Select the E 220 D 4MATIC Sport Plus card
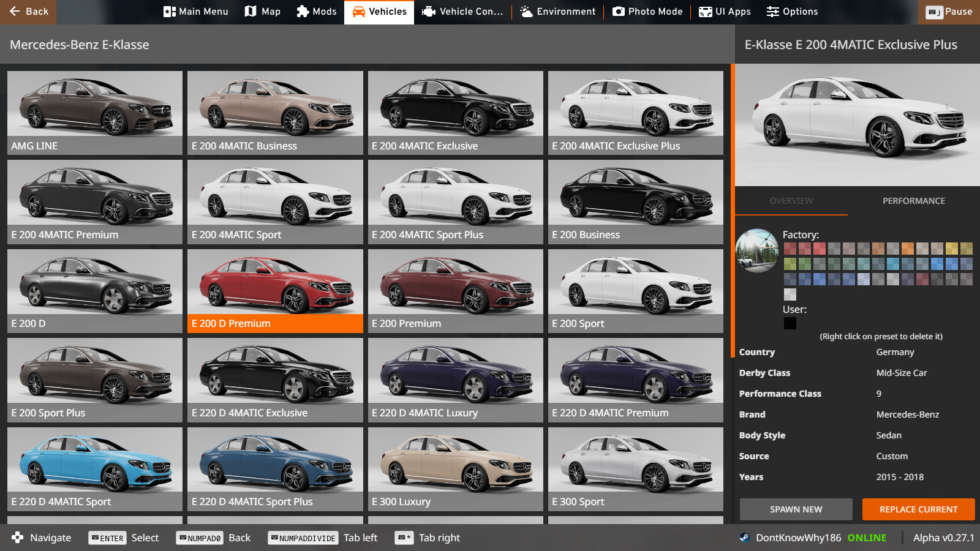 275,469
